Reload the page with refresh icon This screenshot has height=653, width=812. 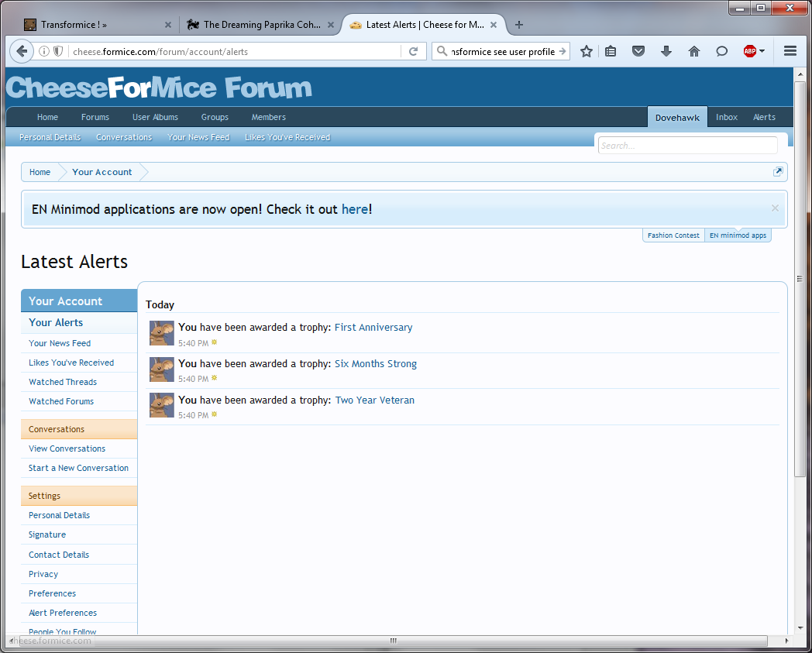coord(413,51)
